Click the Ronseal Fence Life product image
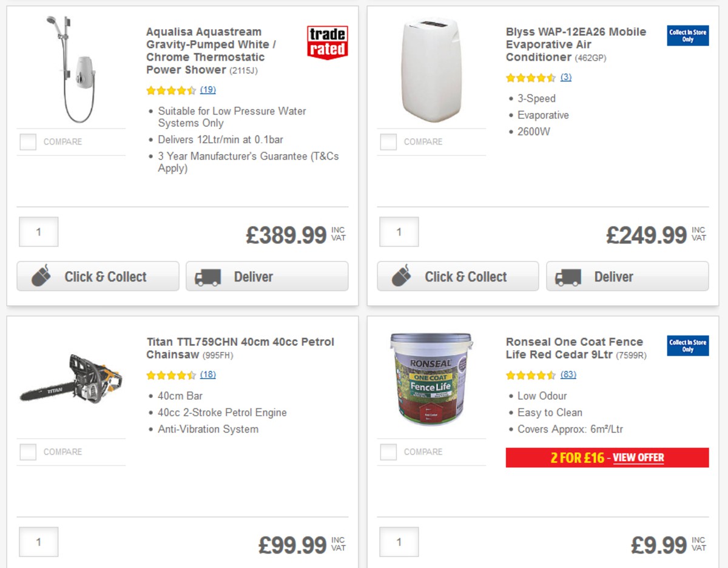This screenshot has height=568, width=728. (x=431, y=382)
